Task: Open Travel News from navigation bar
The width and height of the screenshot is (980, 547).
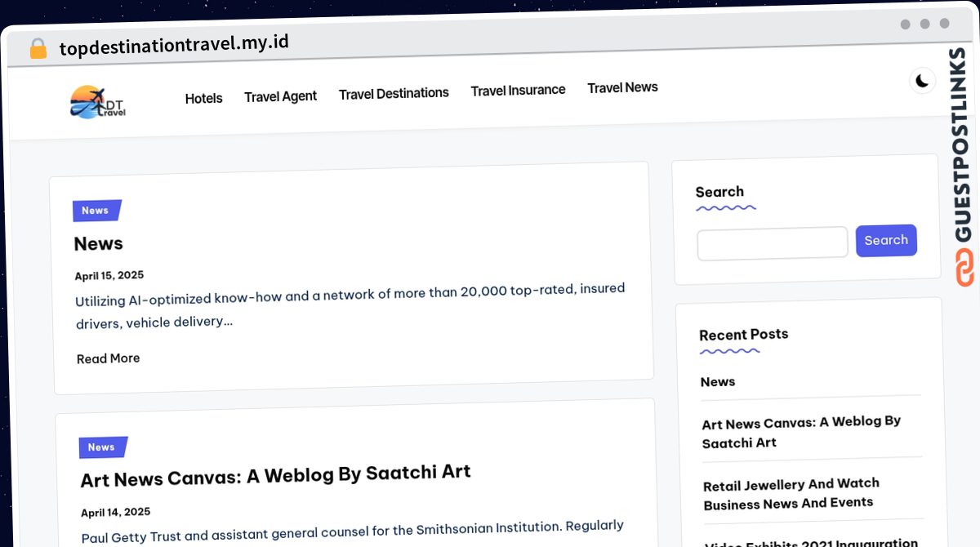Action: (x=622, y=87)
